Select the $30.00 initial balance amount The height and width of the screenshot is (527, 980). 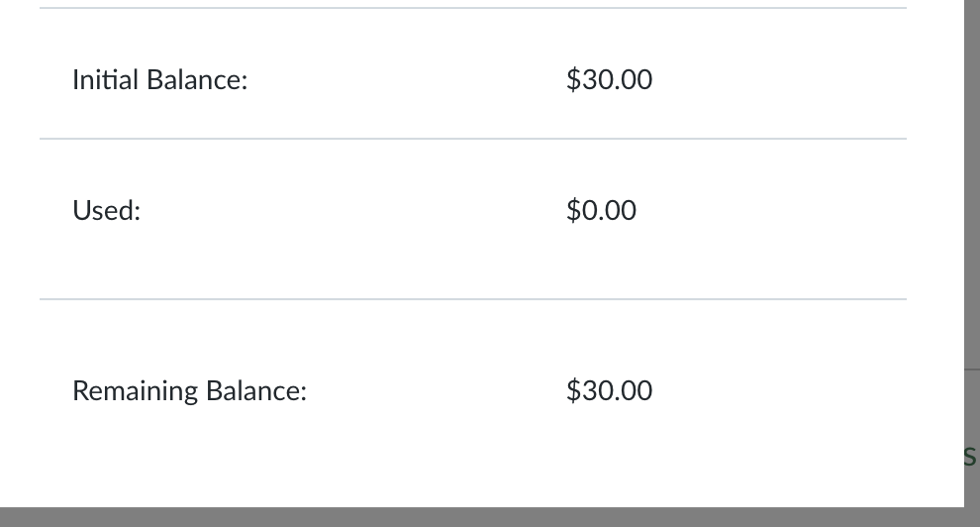point(610,80)
